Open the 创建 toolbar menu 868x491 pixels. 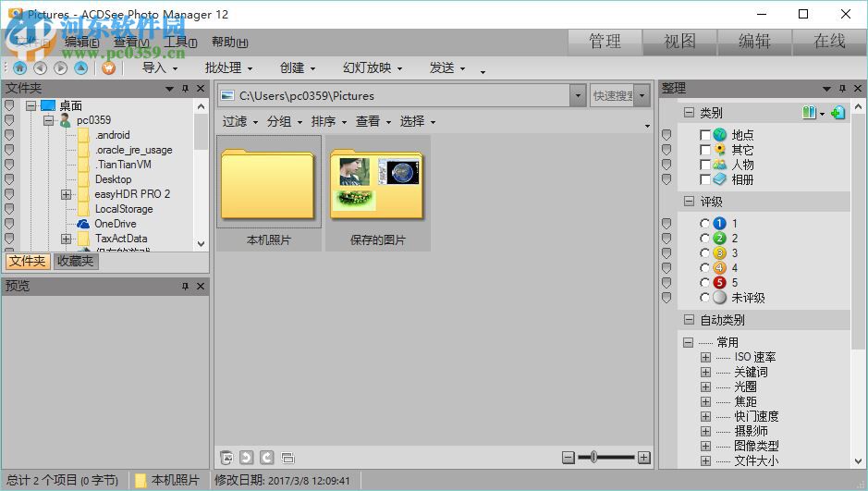[298, 68]
